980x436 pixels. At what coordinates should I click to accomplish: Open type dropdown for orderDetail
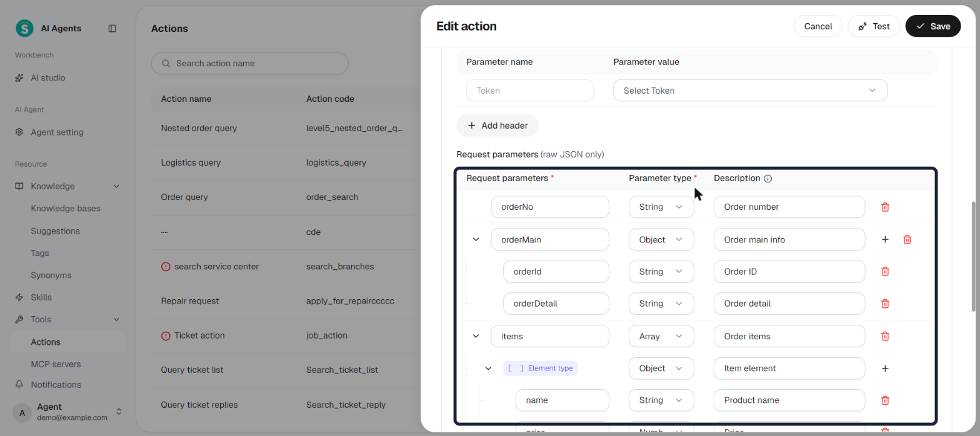661,304
